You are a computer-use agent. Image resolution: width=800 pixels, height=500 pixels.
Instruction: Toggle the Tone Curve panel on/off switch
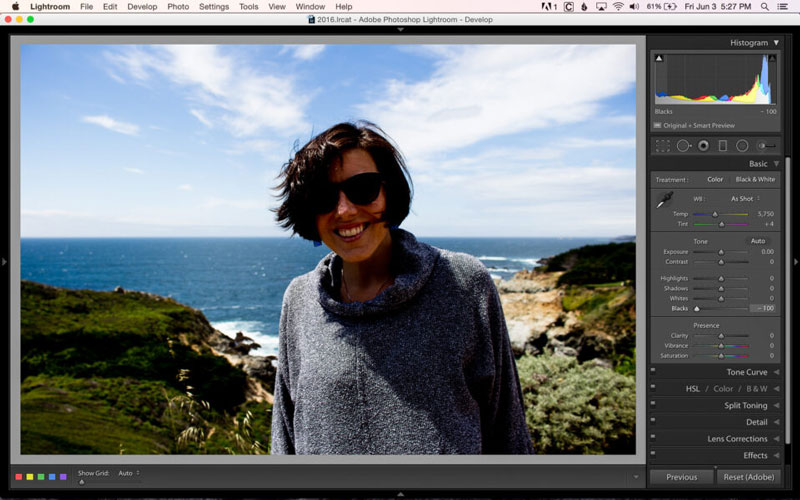(653, 372)
